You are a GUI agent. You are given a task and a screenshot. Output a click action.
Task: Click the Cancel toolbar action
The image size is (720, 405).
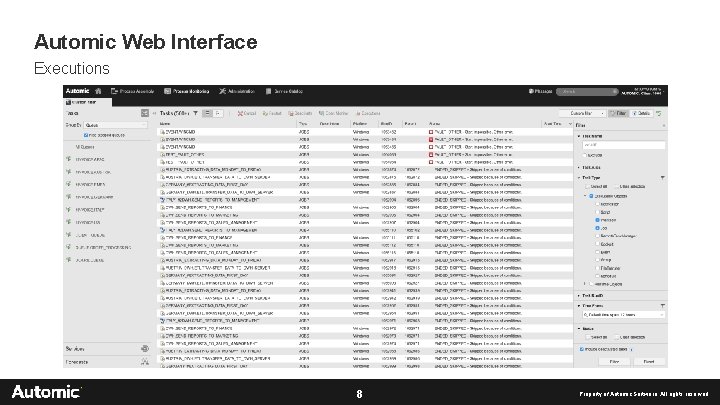pos(247,113)
